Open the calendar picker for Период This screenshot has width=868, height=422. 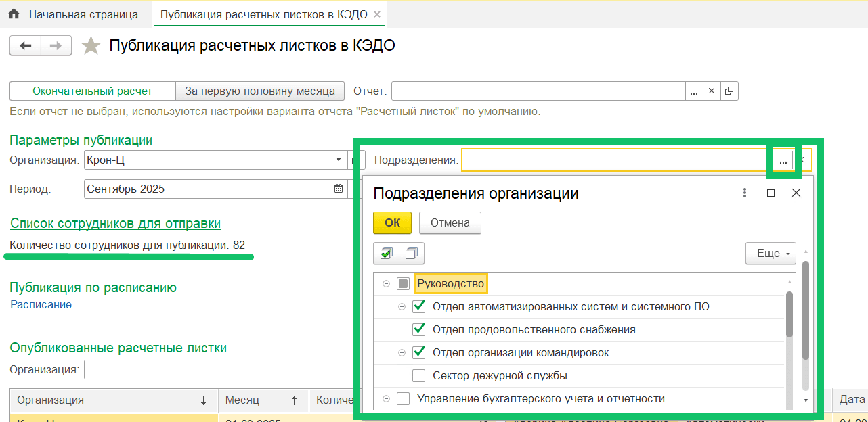(339, 189)
